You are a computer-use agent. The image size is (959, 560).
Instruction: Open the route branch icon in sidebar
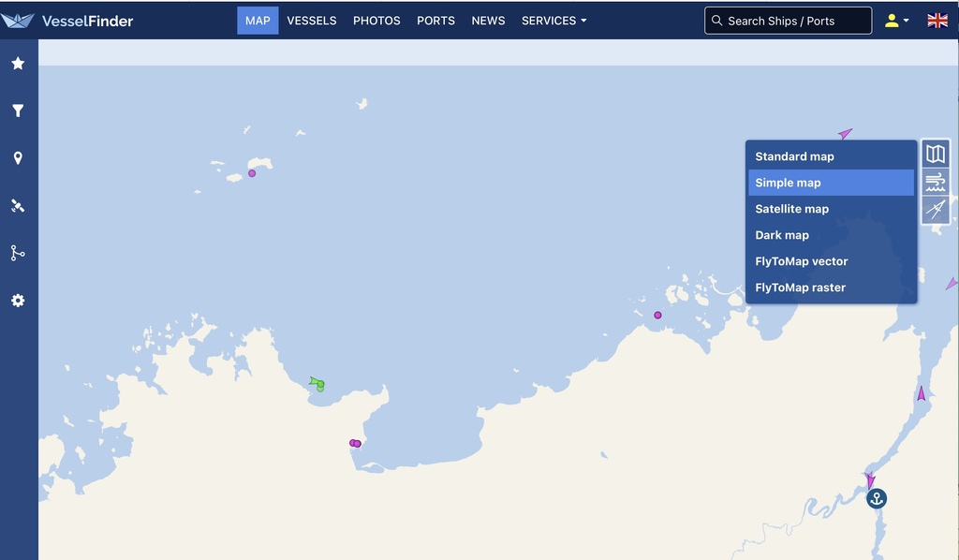pos(18,253)
